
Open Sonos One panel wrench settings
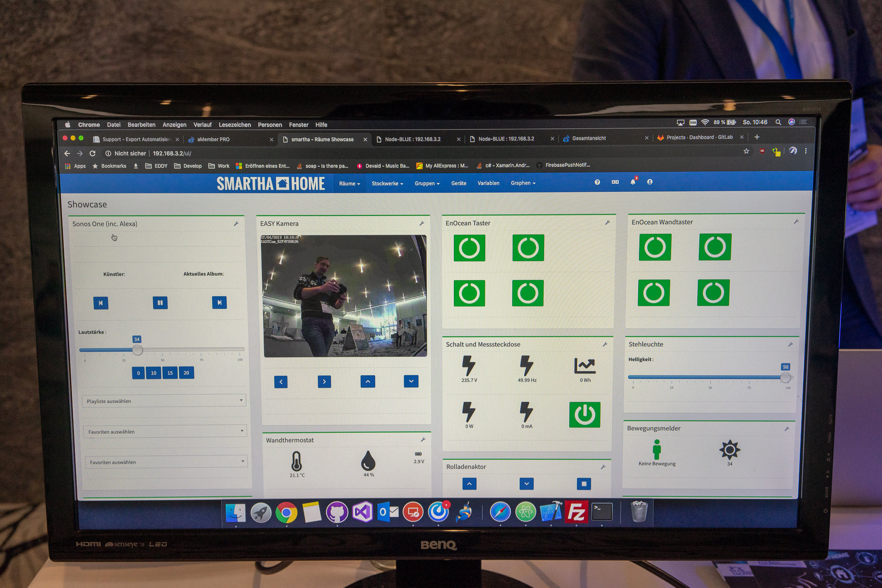coord(236,224)
